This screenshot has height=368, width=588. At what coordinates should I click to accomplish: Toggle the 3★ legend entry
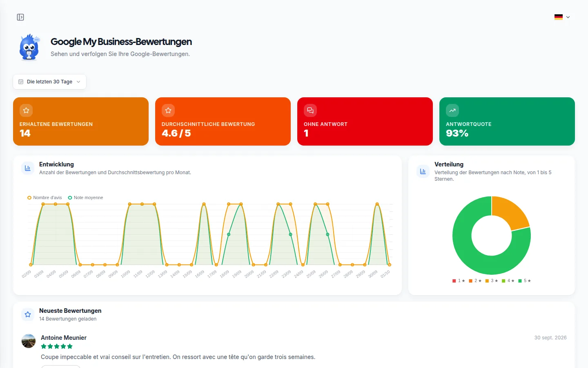tap(492, 281)
